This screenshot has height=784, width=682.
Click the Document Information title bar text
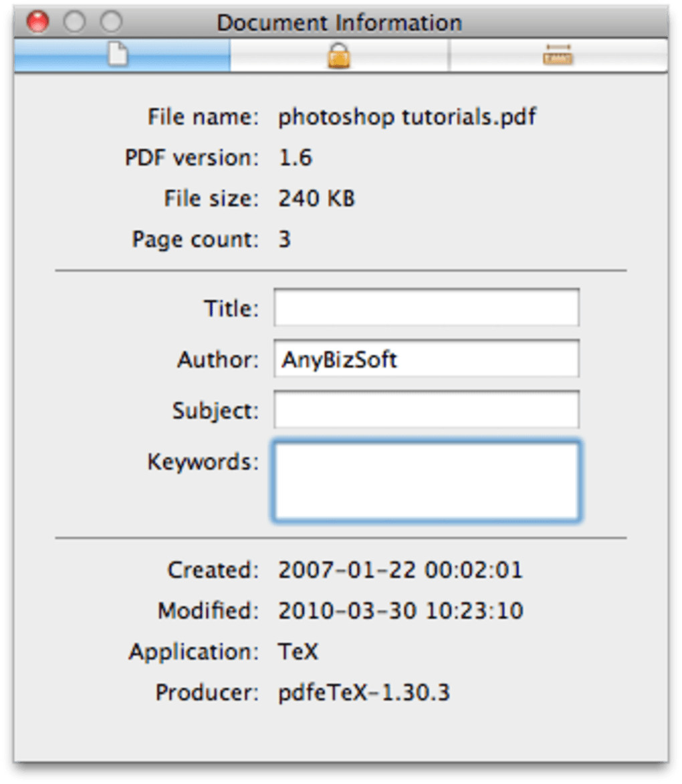tap(339, 23)
